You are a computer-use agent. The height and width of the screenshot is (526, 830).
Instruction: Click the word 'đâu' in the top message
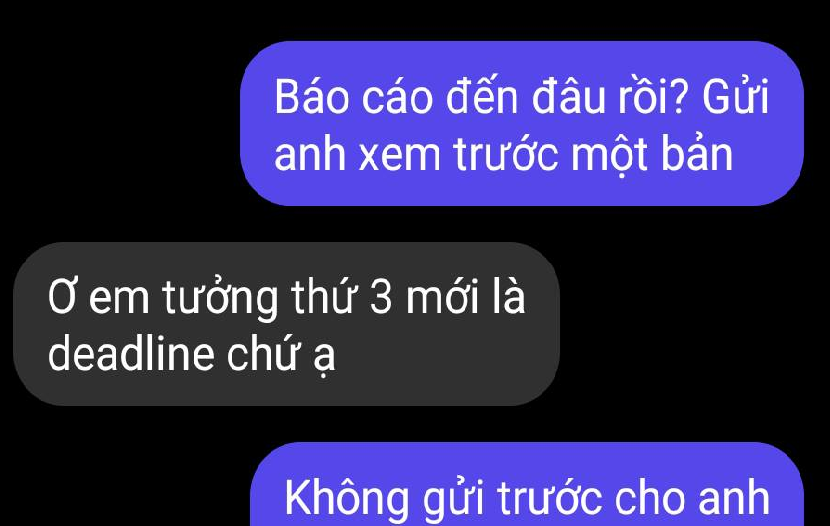568,96
